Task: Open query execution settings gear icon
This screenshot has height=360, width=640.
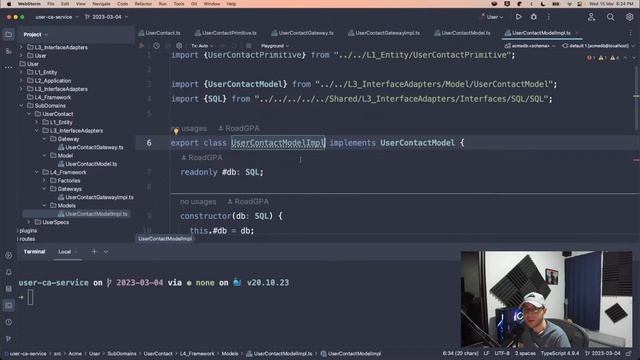Action: click(x=179, y=46)
